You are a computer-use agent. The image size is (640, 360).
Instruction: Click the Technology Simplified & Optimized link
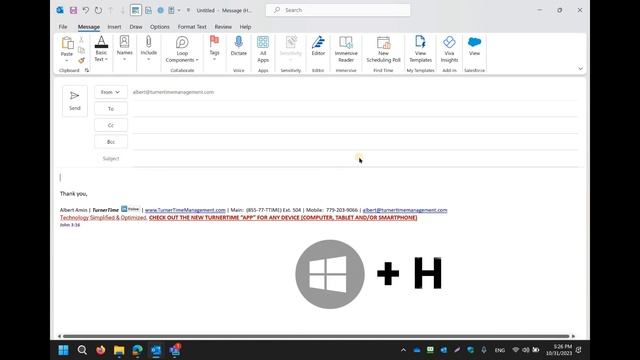click(x=103, y=218)
